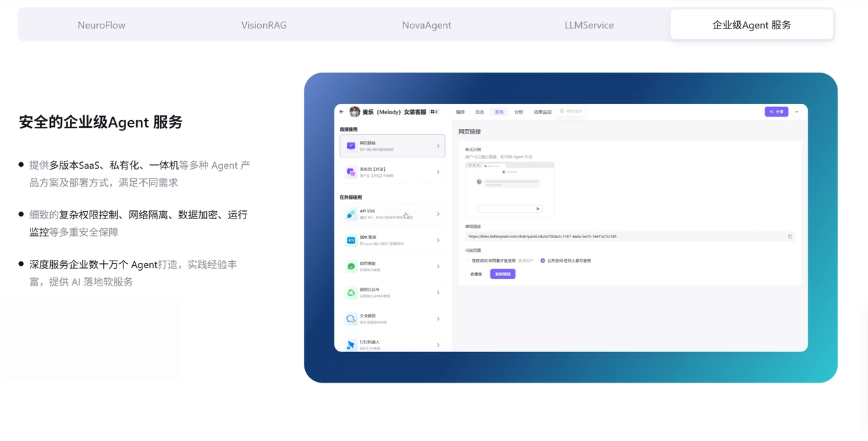This screenshot has height=441, width=868.
Task: Expand the 微信客服 row chevron
Action: click(438, 267)
